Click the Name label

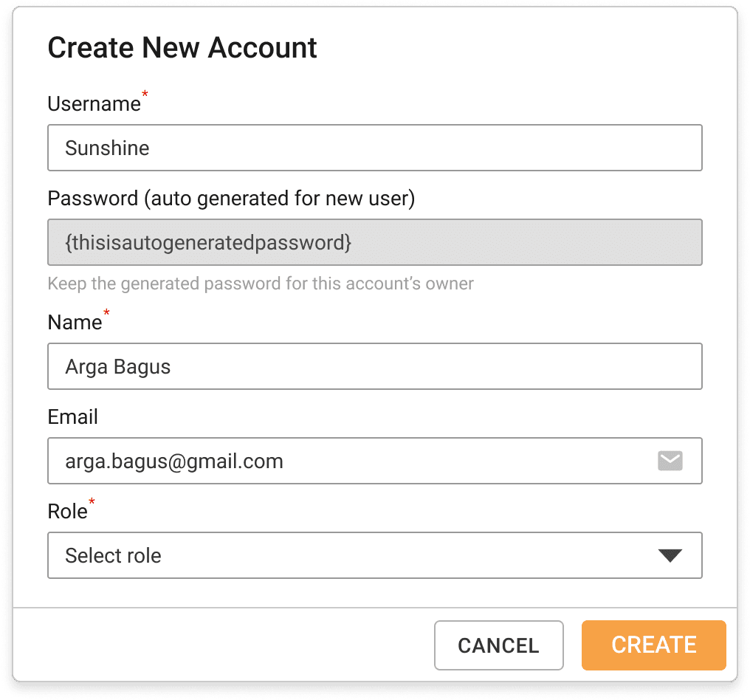(75, 323)
